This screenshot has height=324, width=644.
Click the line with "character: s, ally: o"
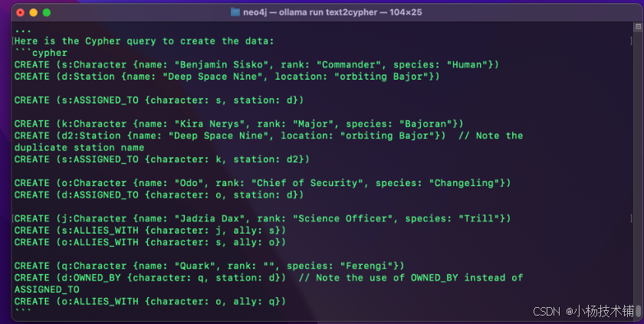coord(150,242)
